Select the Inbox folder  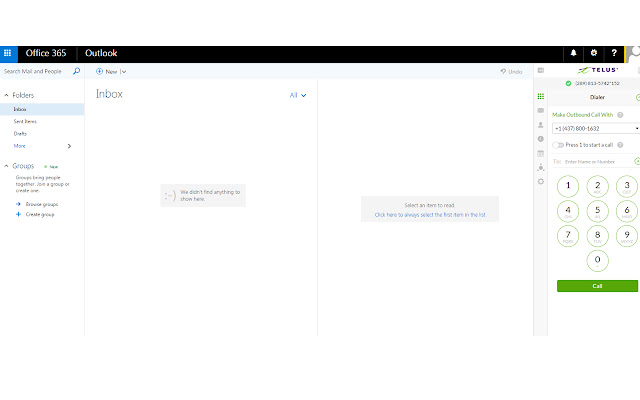(x=42, y=109)
